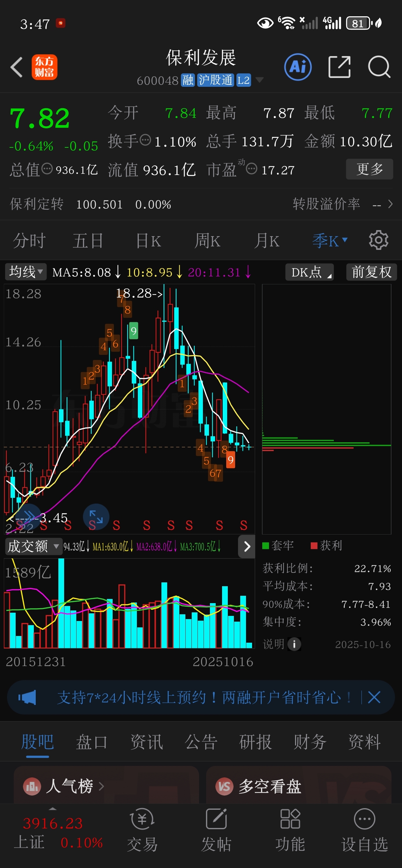Screen dimensions: 402x868
Task: Expand the stock code dropdown arrow
Action: (x=259, y=80)
